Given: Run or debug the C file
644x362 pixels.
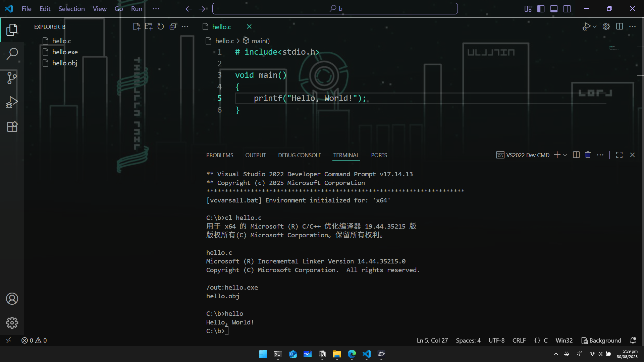Looking at the screenshot, I should pos(586,26).
